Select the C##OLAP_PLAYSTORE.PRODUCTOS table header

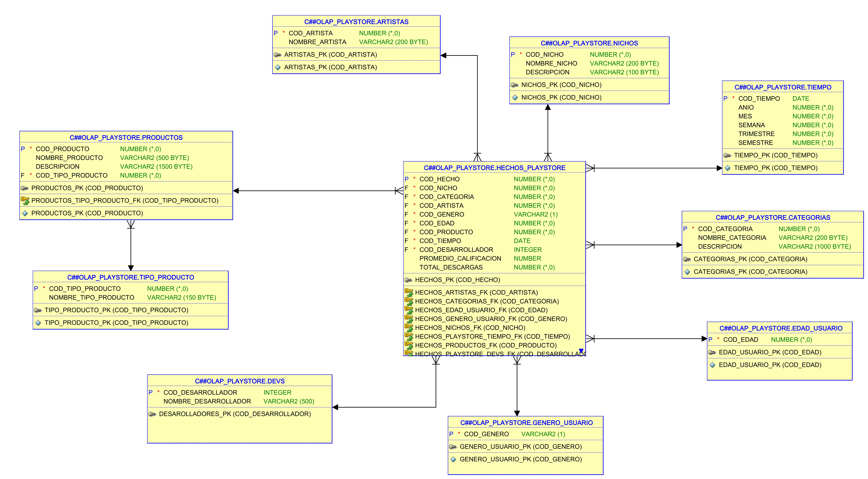(126, 138)
